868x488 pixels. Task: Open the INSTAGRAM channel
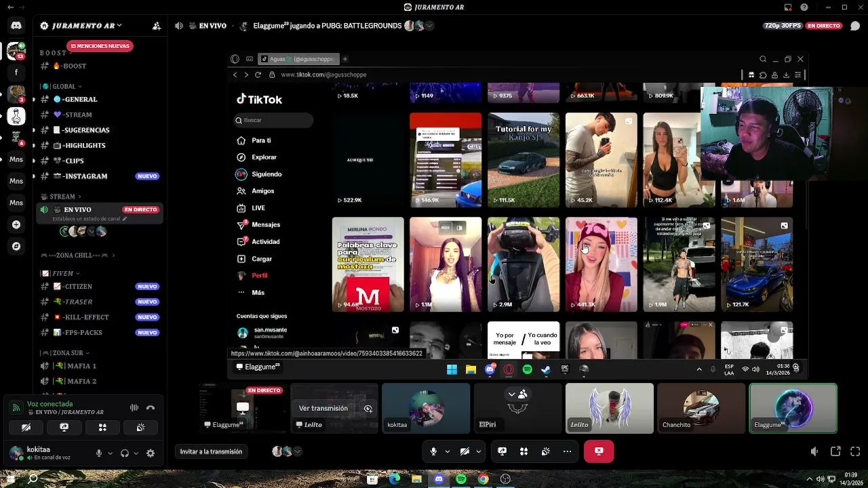100,176
